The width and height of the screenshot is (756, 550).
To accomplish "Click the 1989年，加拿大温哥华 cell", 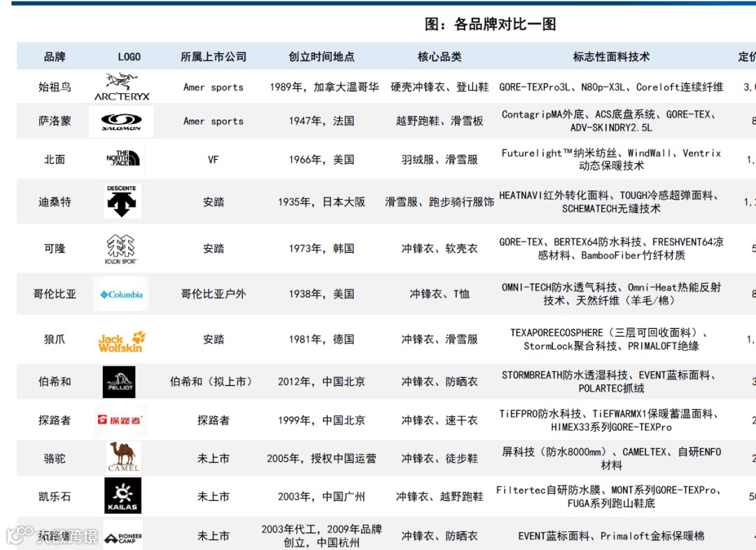I will [x=324, y=88].
